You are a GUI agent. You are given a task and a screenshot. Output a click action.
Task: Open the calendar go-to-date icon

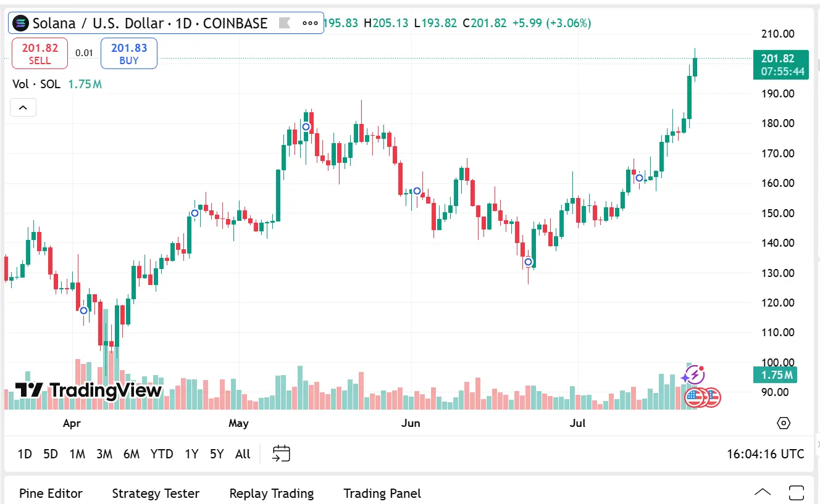click(x=282, y=454)
